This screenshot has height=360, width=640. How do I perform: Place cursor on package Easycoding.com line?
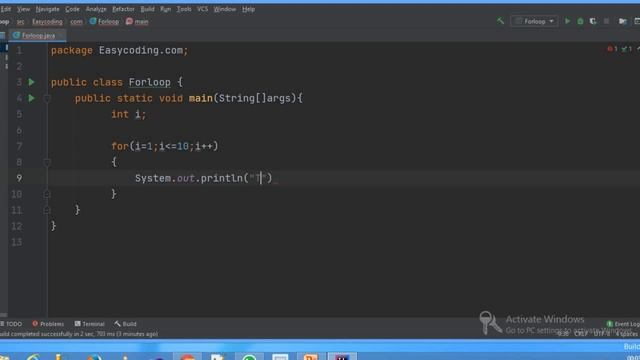[119, 50]
